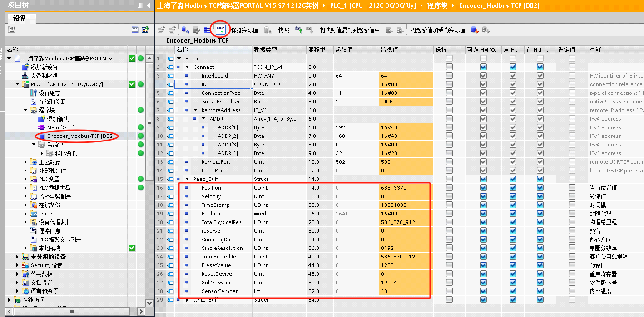Toggle 保持 checkbox in the Velocity row
Image resolution: width=644 pixels, height=317 pixels.
(x=449, y=196)
